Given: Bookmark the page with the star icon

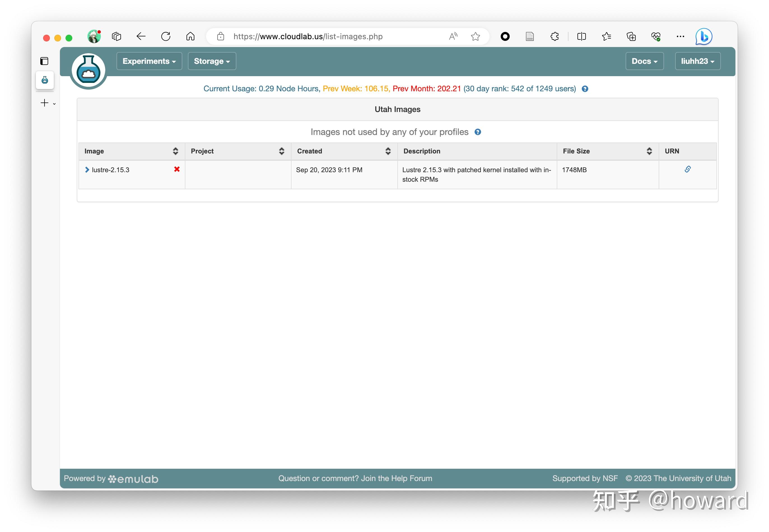Looking at the screenshot, I should point(475,36).
